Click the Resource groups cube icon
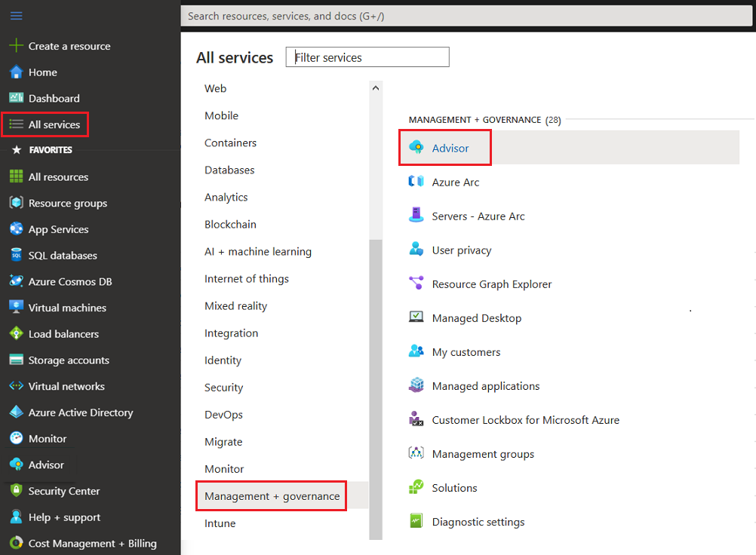 coord(16,203)
